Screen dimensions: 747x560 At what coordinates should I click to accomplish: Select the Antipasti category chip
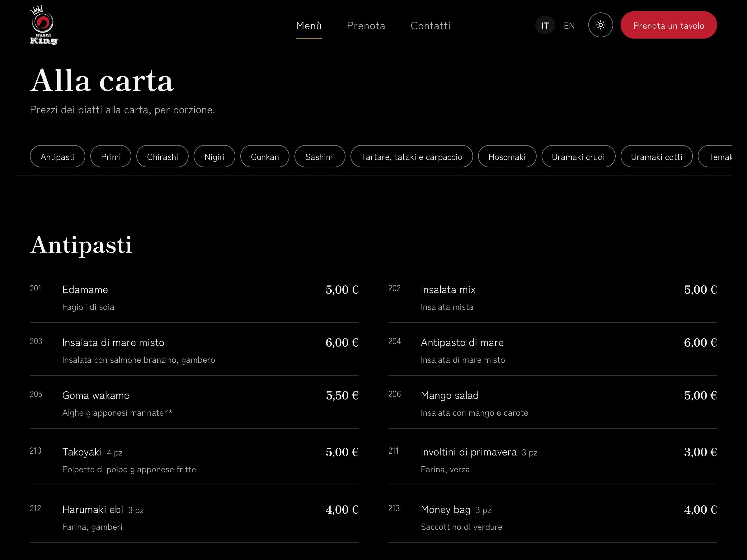(57, 156)
